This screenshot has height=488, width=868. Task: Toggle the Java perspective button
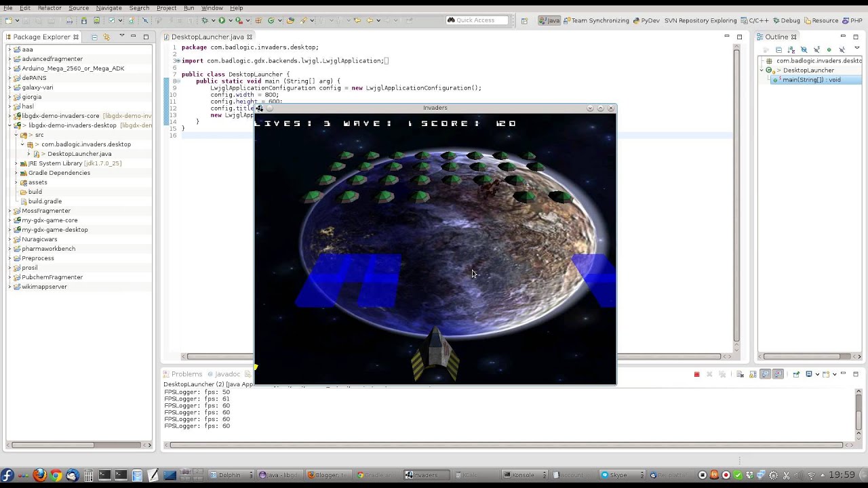550,20
